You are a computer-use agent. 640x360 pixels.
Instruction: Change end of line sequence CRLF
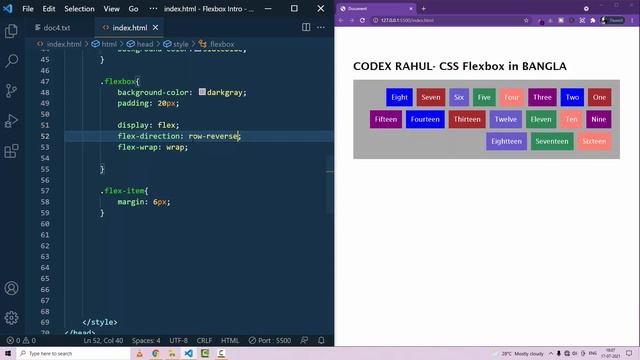point(204,340)
